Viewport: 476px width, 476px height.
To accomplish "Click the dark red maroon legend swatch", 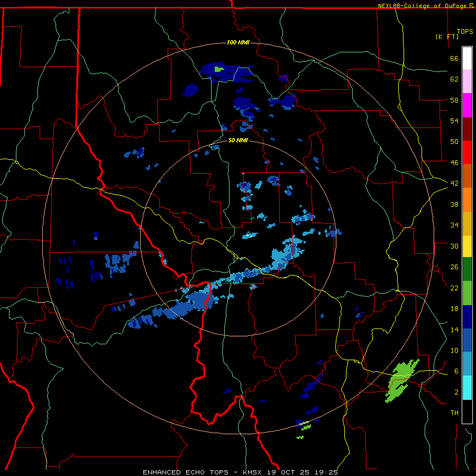I will (x=467, y=129).
